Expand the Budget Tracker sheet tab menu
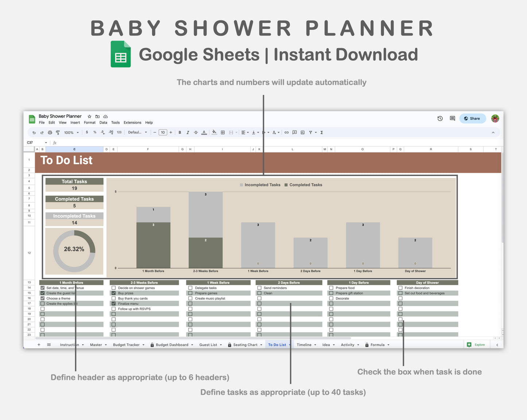 [x=143, y=345]
